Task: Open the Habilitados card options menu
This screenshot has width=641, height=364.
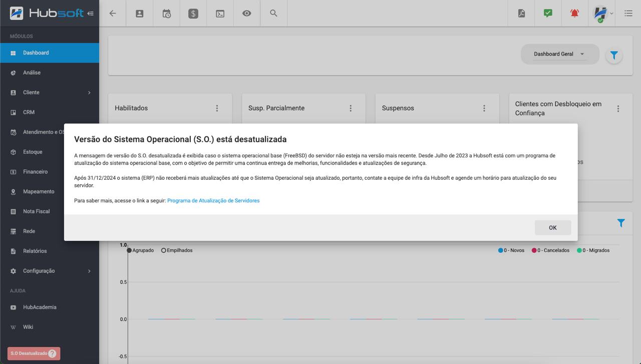Action: 217,108
